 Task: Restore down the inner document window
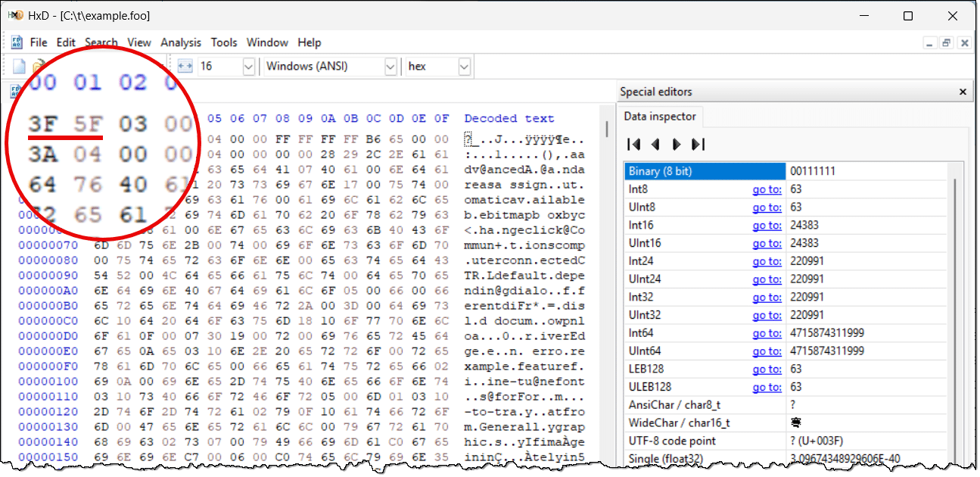coord(946,43)
